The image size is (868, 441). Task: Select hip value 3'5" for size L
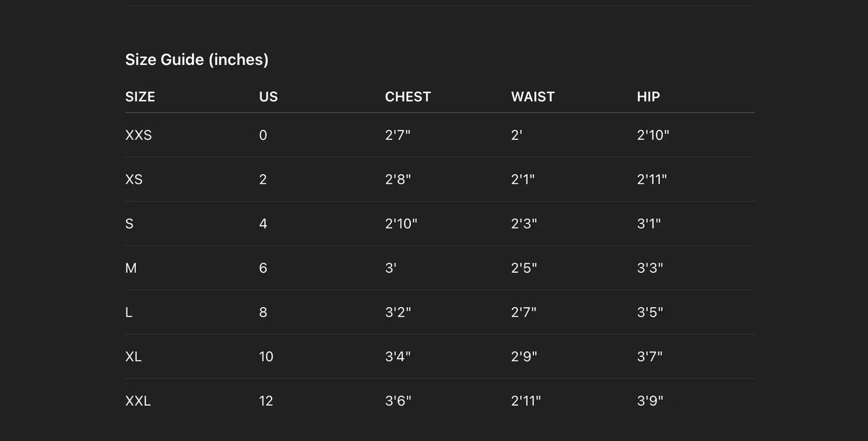[650, 312]
